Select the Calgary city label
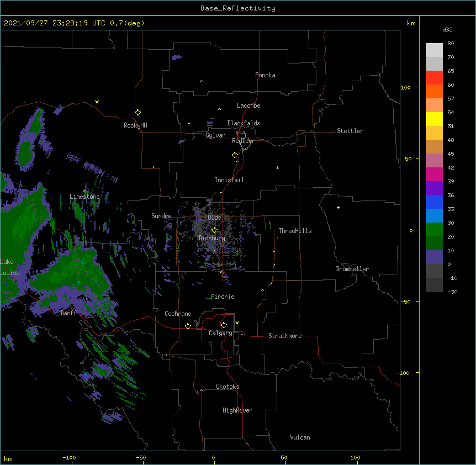The height and width of the screenshot is (465, 476). [x=220, y=333]
